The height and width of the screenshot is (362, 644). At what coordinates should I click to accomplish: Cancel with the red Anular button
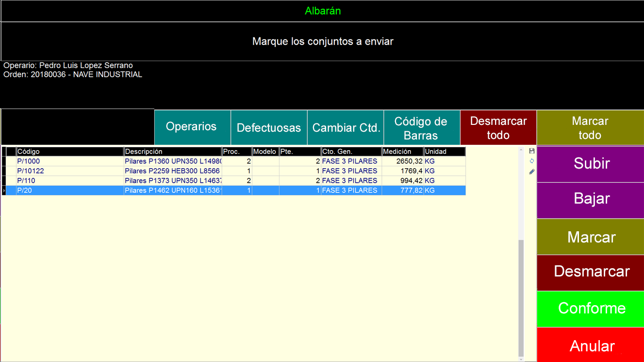coord(591,345)
